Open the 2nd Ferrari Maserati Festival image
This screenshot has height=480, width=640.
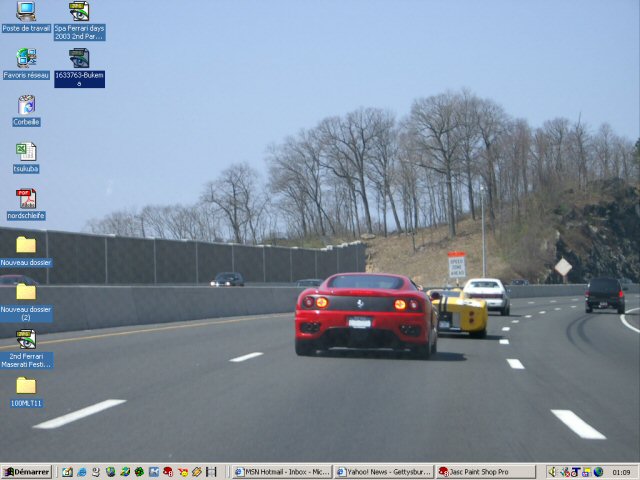(x=27, y=349)
